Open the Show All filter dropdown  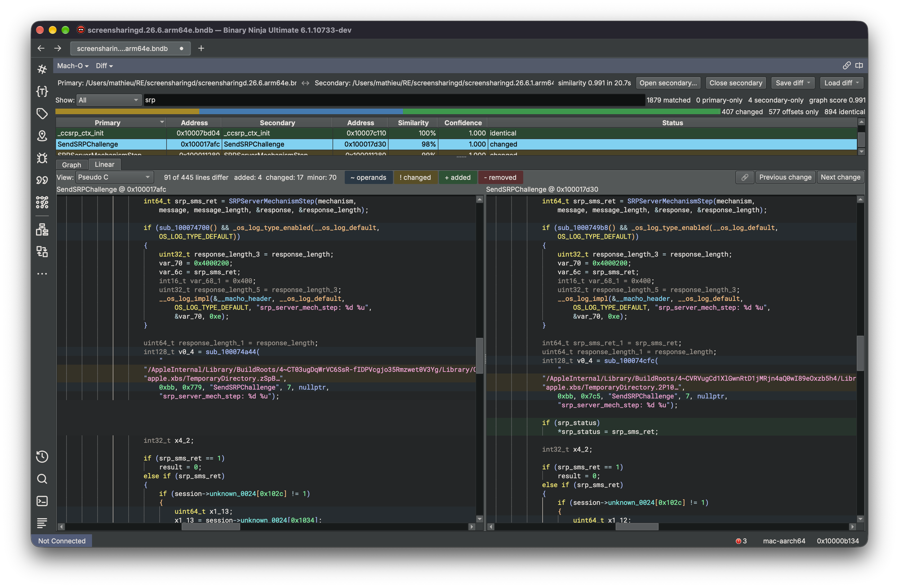coord(108,100)
